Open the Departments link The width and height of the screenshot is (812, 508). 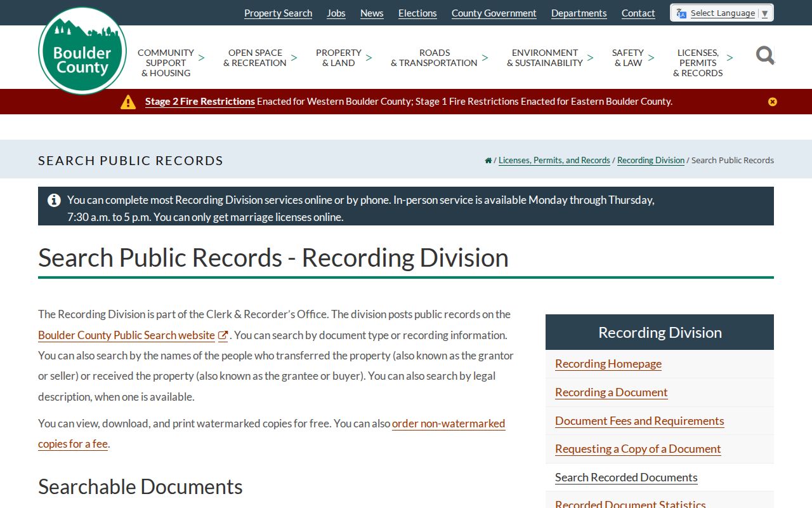pyautogui.click(x=579, y=13)
